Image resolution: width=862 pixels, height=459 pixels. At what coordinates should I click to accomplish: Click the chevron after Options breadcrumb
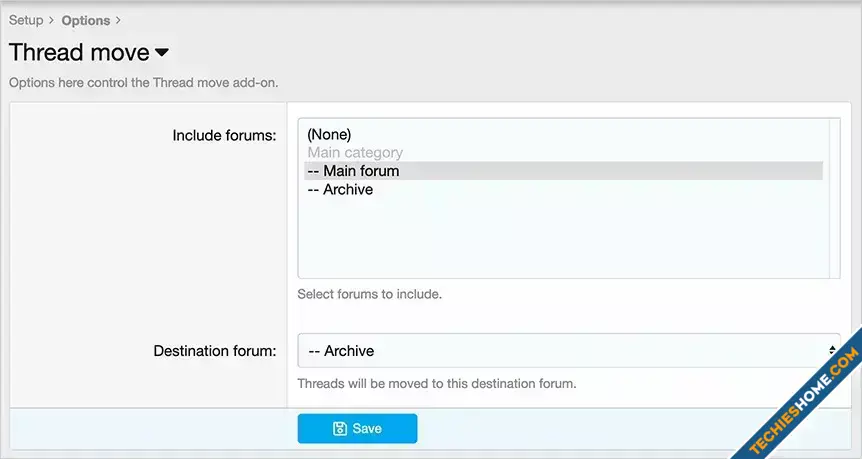tap(118, 20)
